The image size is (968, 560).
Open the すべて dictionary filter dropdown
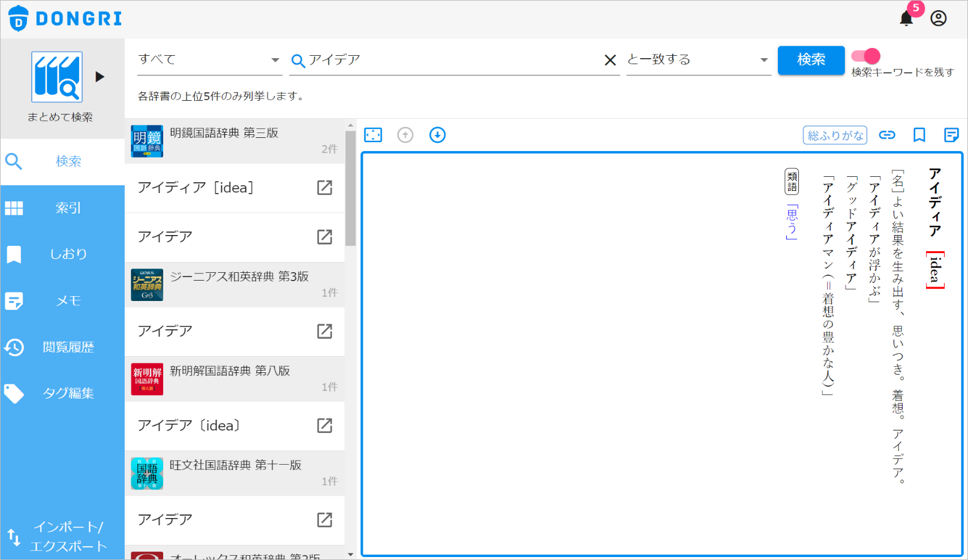[209, 60]
